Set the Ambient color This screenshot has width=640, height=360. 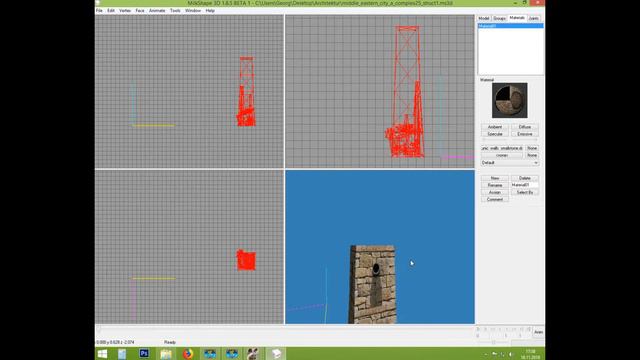point(495,127)
